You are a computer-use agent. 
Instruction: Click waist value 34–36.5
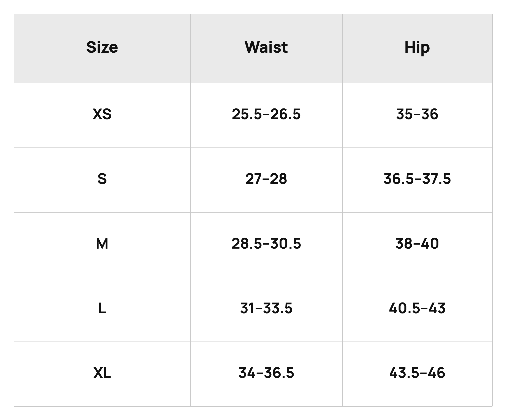point(266,373)
